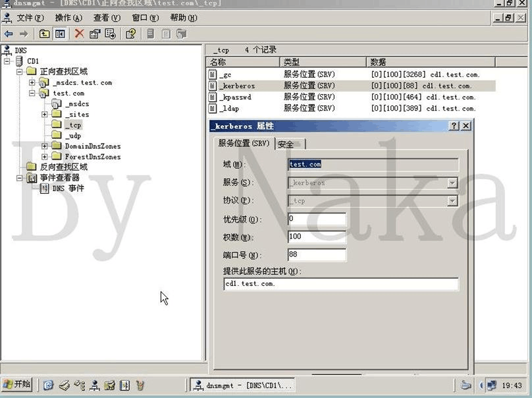Open Properties via the toolbar icon
The width and height of the screenshot is (532, 398).
95,34
